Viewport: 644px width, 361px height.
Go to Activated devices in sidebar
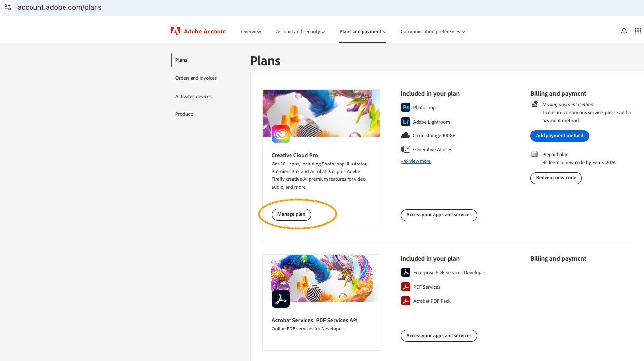(x=193, y=97)
